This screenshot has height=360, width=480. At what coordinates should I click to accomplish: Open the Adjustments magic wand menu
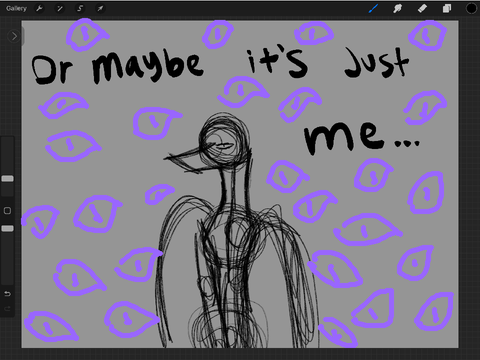[60, 9]
